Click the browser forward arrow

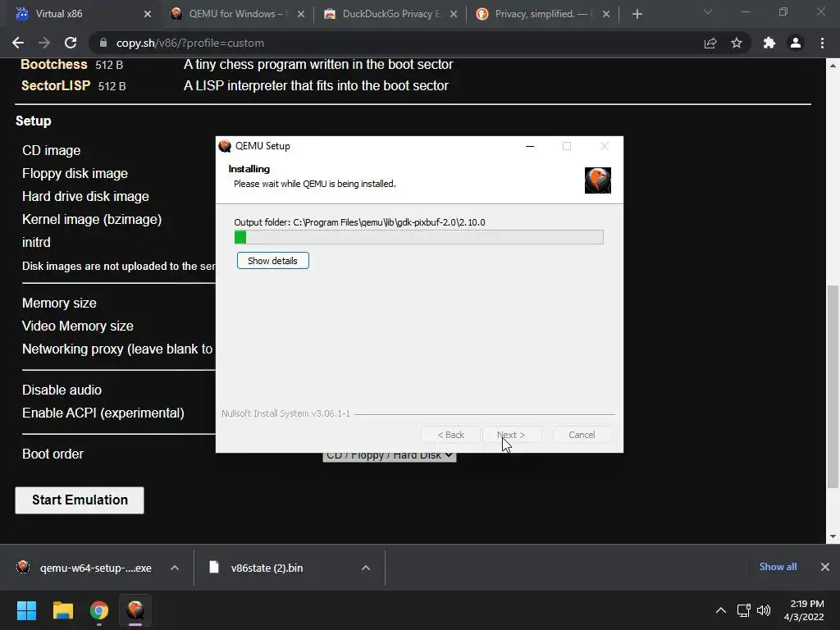(44, 43)
